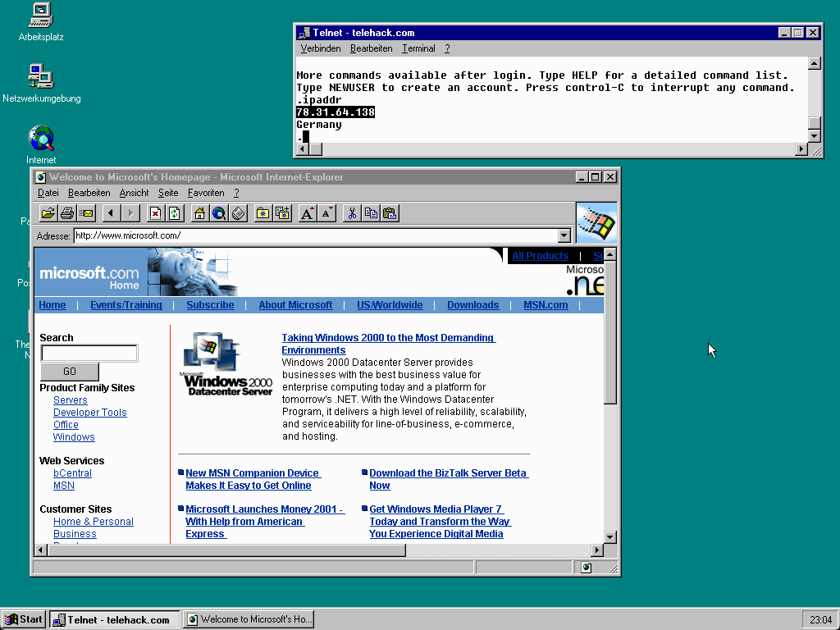Go back with the left arrow button

coord(111,214)
